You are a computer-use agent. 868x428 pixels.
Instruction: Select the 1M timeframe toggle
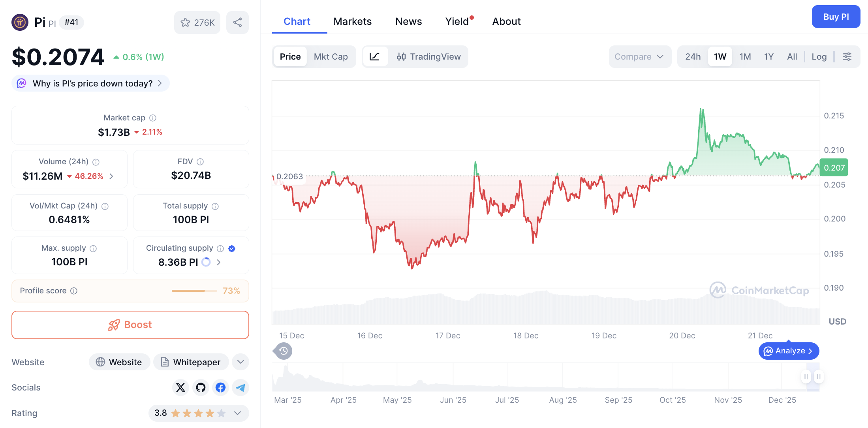coord(745,56)
